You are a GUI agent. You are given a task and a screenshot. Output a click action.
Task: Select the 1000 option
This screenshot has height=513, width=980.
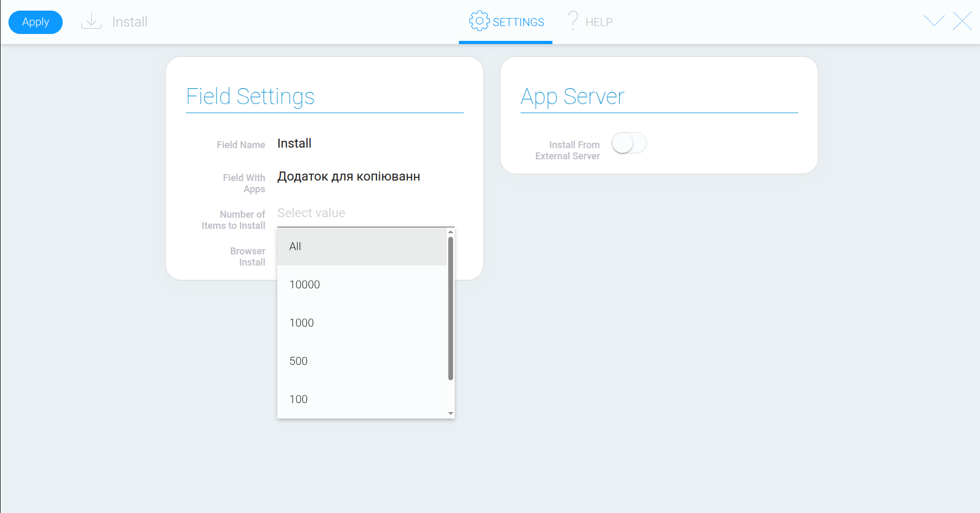click(362, 323)
